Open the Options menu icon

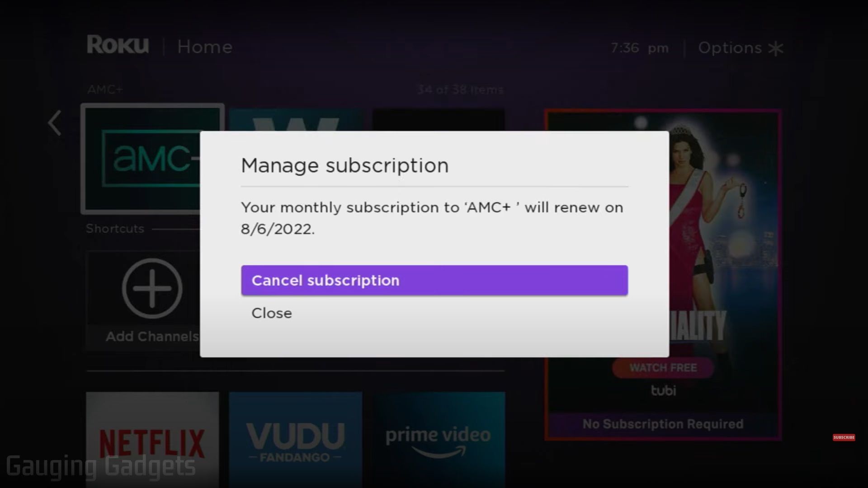pyautogui.click(x=776, y=47)
